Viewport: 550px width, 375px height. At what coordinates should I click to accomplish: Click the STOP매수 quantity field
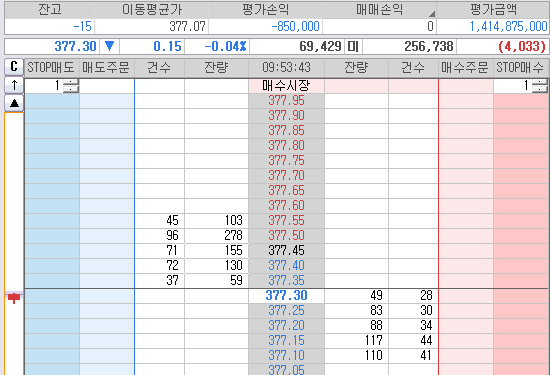click(512, 86)
